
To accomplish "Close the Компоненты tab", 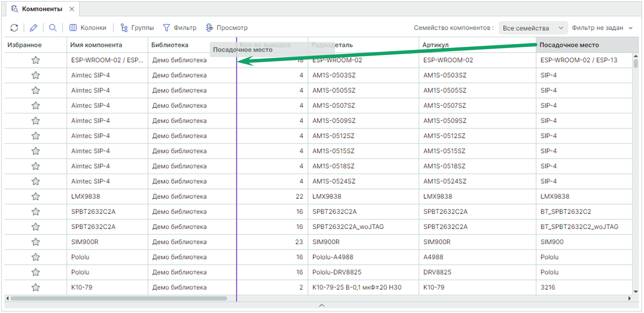I will coord(72,9).
